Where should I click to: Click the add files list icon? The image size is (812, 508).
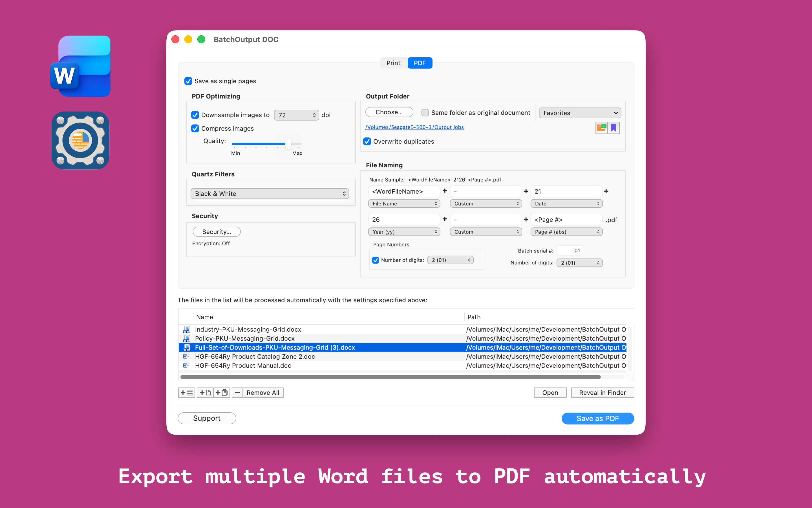point(187,392)
